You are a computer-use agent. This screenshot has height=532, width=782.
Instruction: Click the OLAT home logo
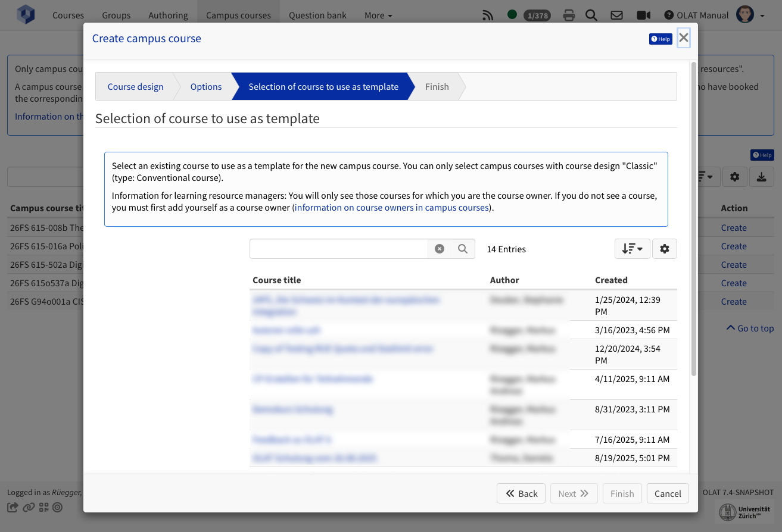pyautogui.click(x=26, y=15)
